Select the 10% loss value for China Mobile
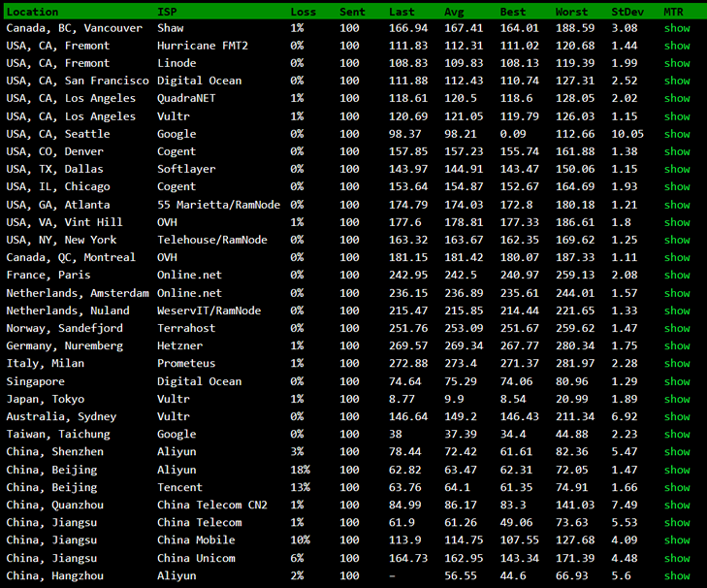The height and width of the screenshot is (588, 707). point(300,540)
